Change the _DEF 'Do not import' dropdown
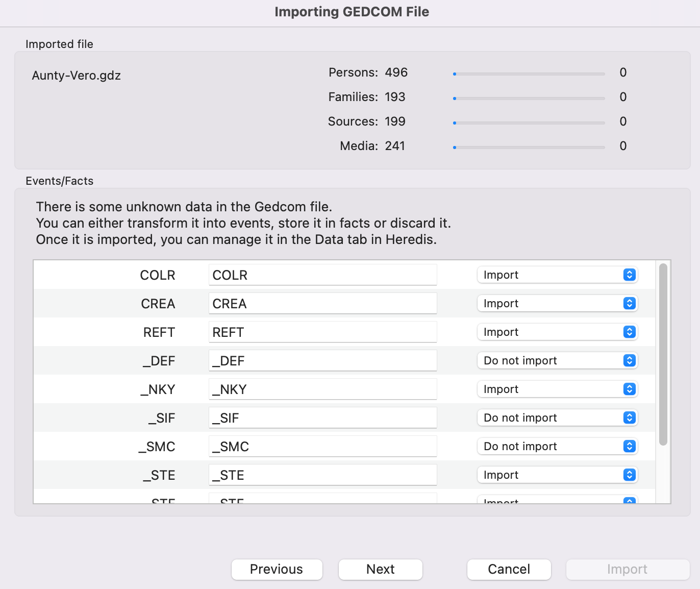 point(557,361)
